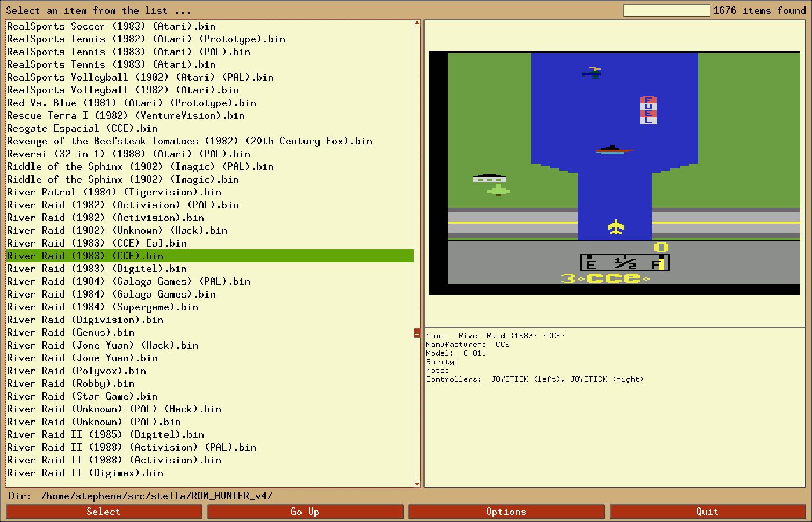
Task: Select River Patrol (1984) (Tigervision).bin
Action: tap(114, 192)
